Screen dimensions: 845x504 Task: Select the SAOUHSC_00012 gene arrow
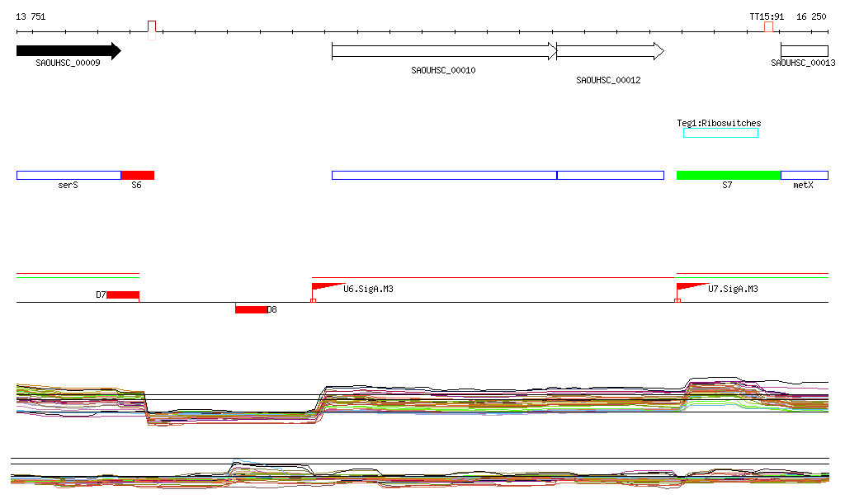tap(610, 51)
